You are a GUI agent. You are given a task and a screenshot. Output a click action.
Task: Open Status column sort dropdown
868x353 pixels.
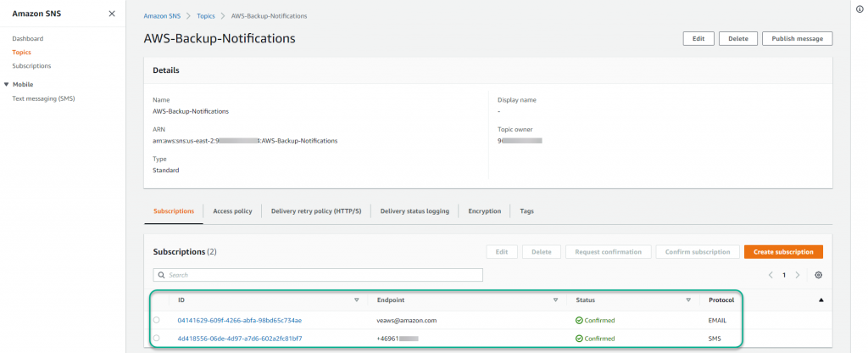[688, 300]
